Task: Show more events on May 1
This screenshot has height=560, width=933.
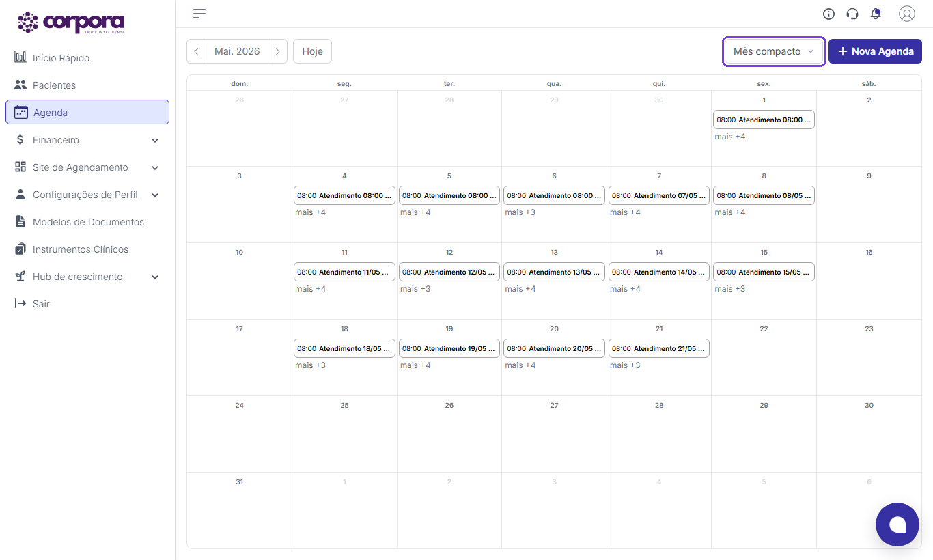Action: (x=730, y=137)
